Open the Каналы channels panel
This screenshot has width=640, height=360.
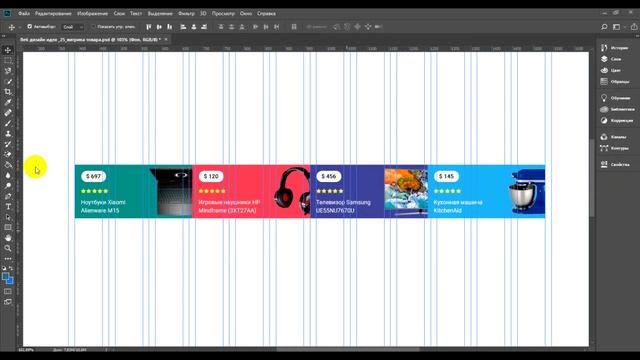pyautogui.click(x=613, y=137)
